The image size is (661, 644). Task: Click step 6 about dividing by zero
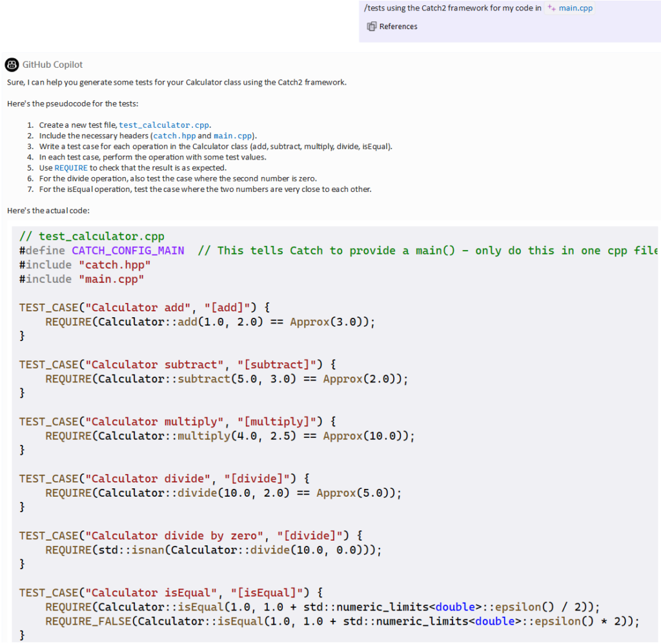(178, 178)
